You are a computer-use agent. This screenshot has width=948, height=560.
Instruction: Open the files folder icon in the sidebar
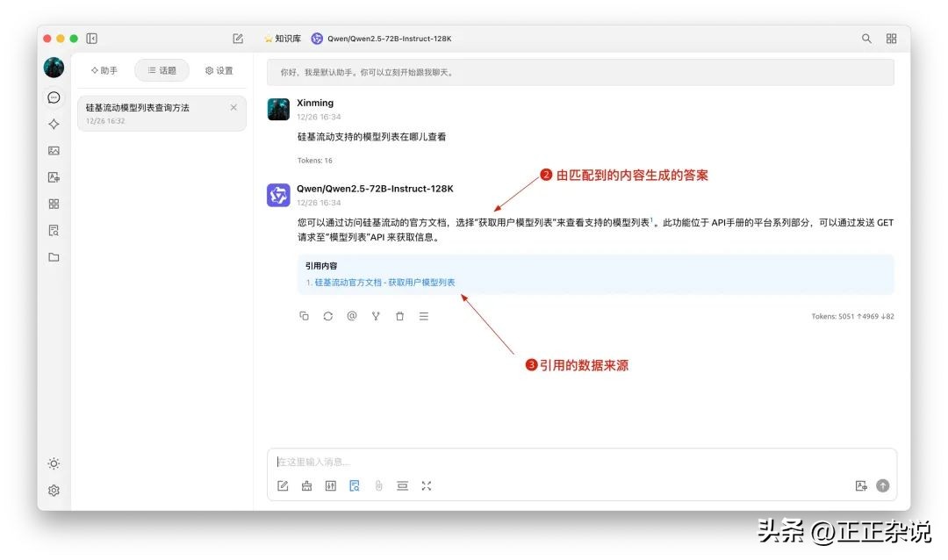(x=54, y=257)
